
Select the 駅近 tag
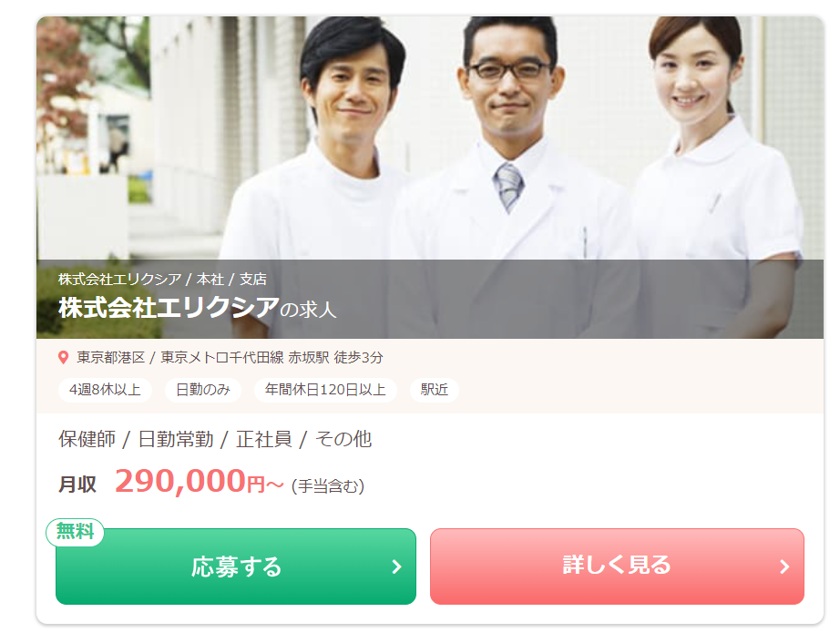434,389
